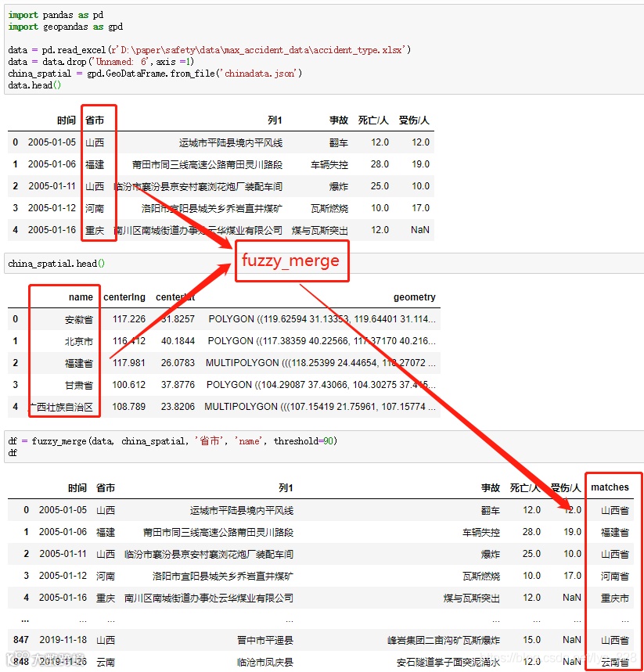644x672 pixels.
Task: Click the data.head() code line
Action: coord(34,85)
